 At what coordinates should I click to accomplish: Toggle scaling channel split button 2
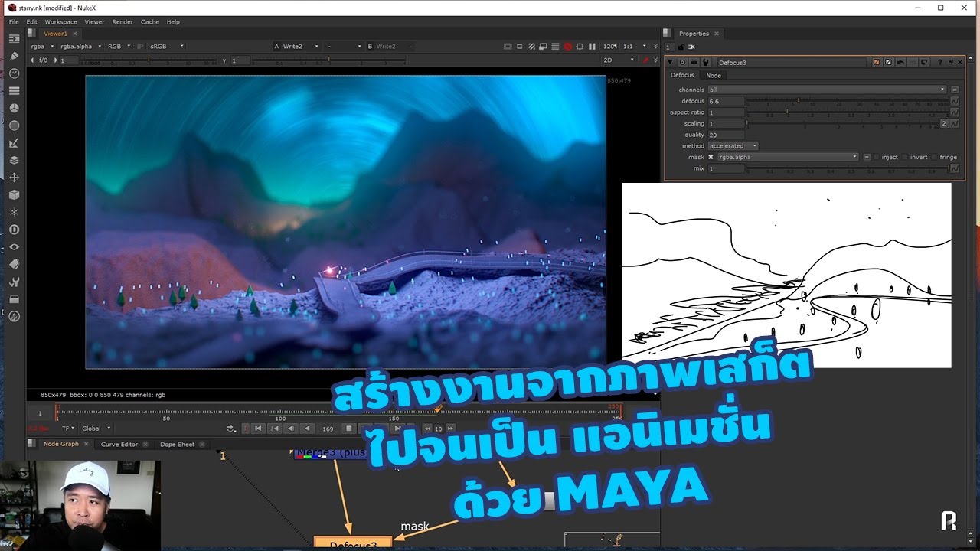(944, 123)
